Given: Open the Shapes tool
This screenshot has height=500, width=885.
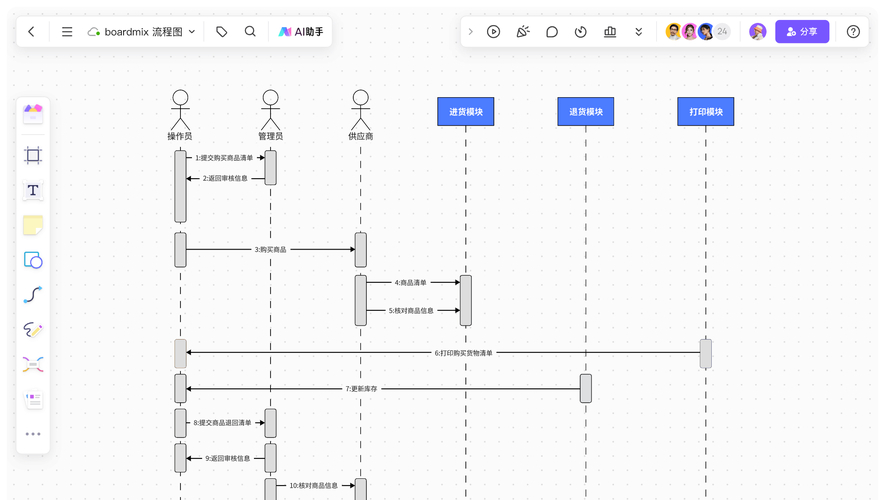Looking at the screenshot, I should (33, 260).
